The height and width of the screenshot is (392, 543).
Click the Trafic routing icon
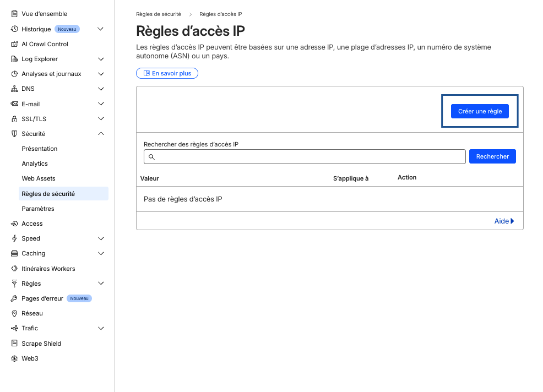tap(14, 328)
